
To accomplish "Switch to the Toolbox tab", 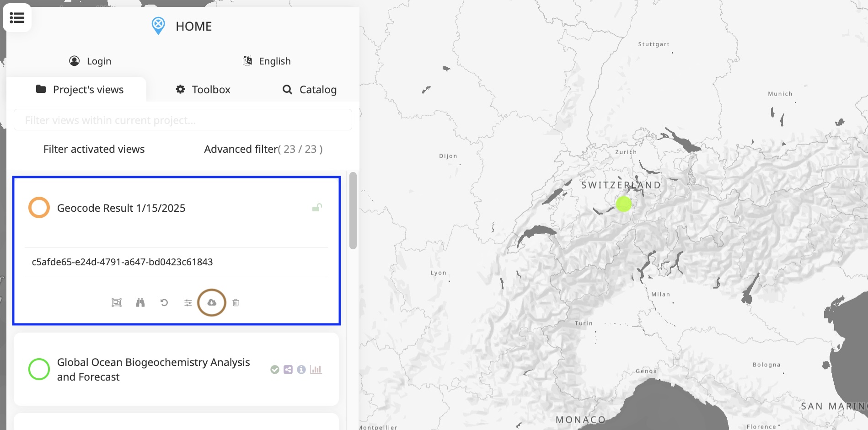I will coord(202,89).
